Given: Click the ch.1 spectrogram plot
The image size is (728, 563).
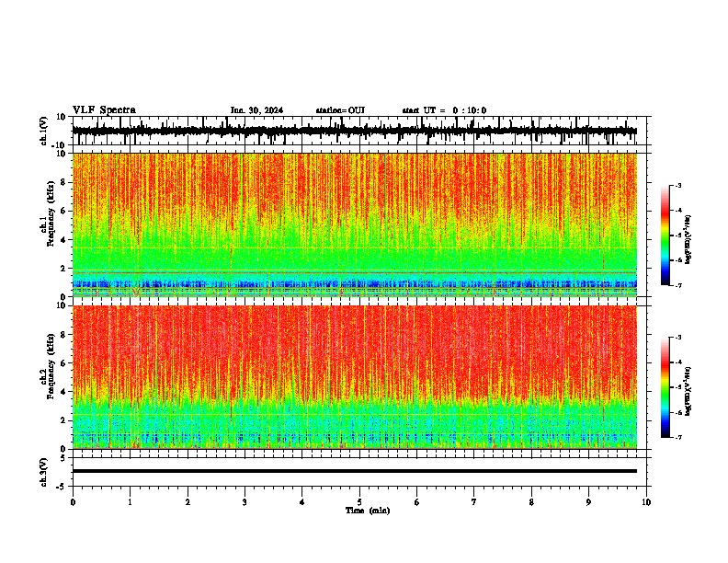Looking at the screenshot, I should click(355, 224).
